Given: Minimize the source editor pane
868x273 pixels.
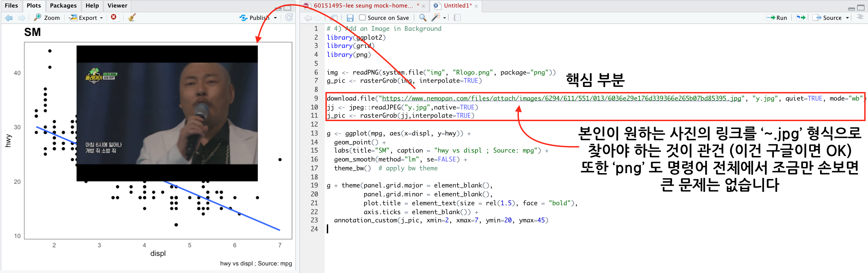Looking at the screenshot, I should 851,8.
